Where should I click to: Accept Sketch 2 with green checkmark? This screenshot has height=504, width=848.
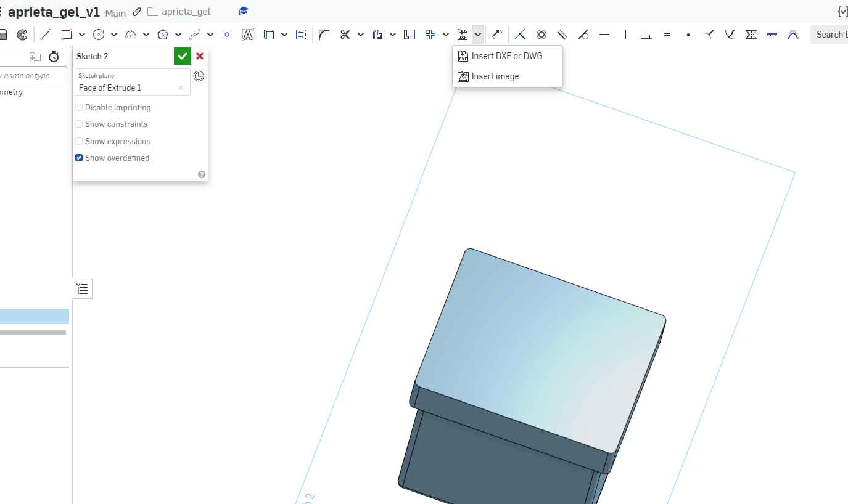pyautogui.click(x=182, y=56)
